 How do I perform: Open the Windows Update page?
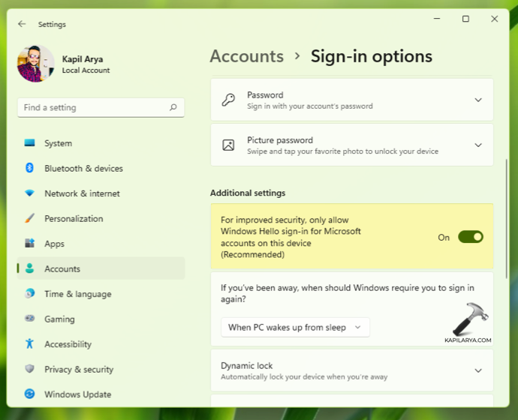click(101, 394)
